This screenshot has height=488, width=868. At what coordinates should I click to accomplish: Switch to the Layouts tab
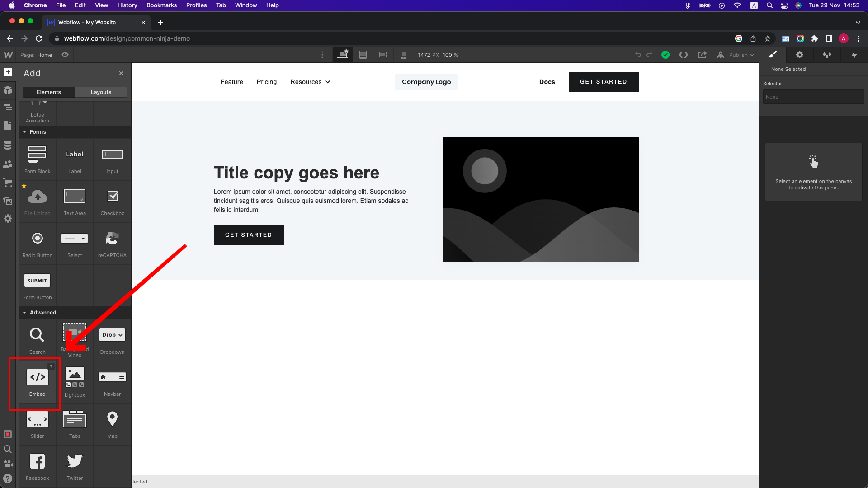pyautogui.click(x=101, y=92)
